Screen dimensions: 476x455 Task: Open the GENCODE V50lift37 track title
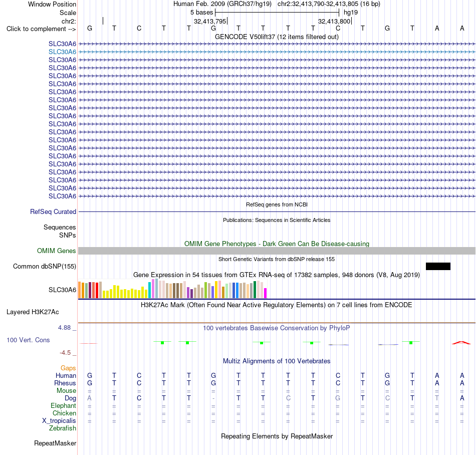[277, 37]
